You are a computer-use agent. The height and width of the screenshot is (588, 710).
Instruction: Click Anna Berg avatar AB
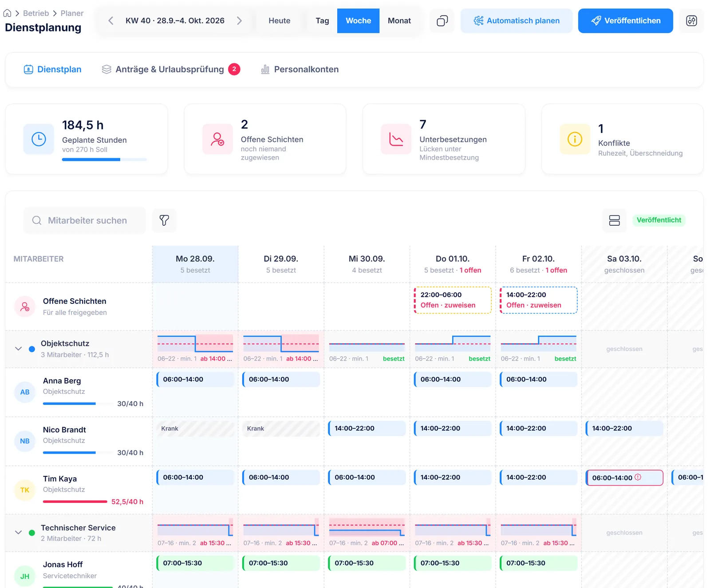click(25, 392)
